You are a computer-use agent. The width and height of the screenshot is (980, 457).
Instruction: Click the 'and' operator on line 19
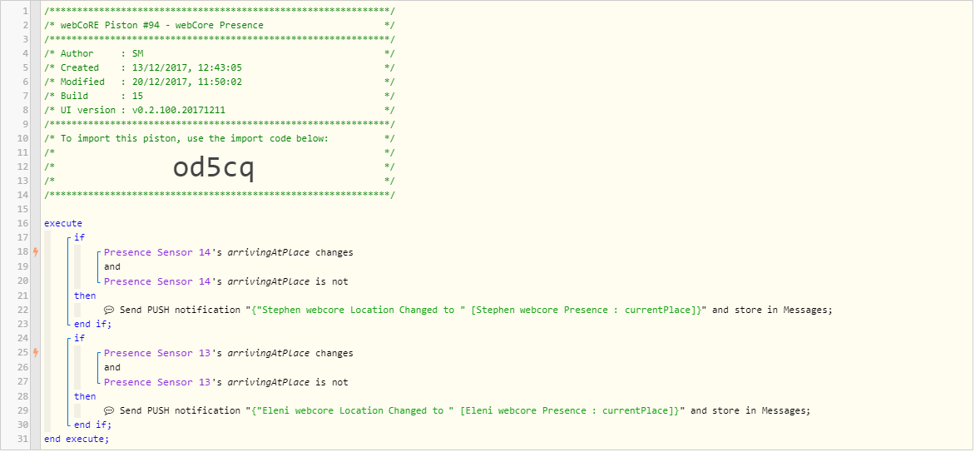(112, 267)
